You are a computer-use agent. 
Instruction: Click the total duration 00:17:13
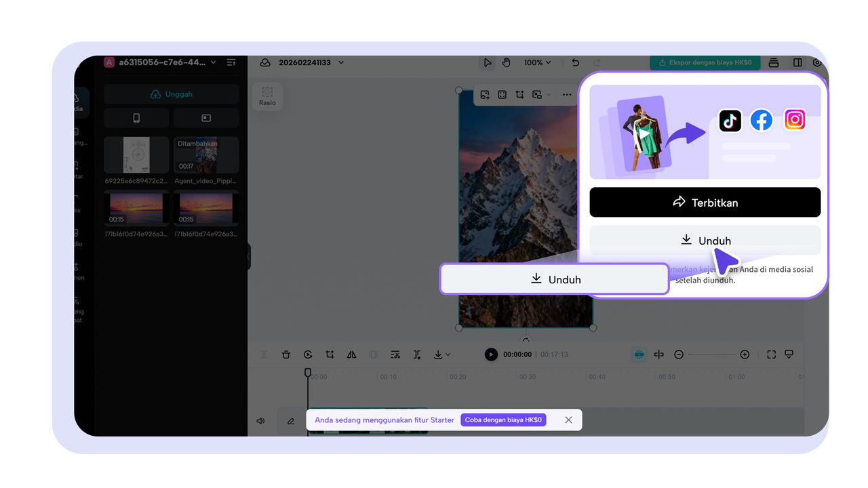tap(554, 354)
